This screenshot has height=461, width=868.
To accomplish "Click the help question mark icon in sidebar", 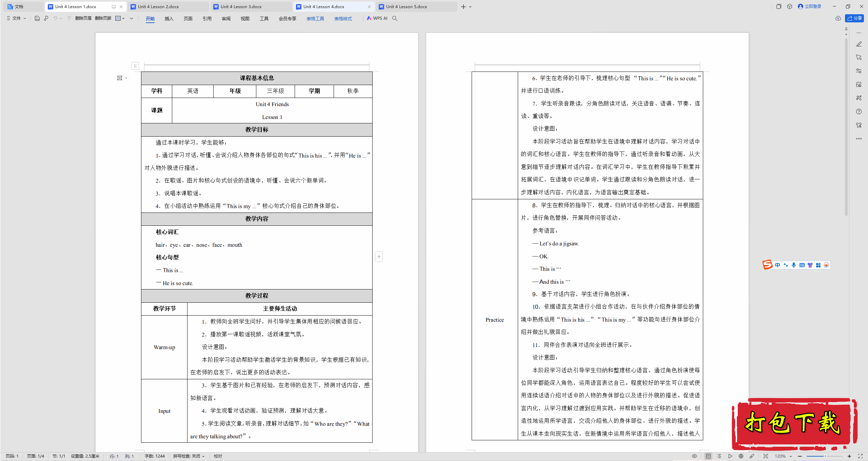I will pyautogui.click(x=859, y=112).
